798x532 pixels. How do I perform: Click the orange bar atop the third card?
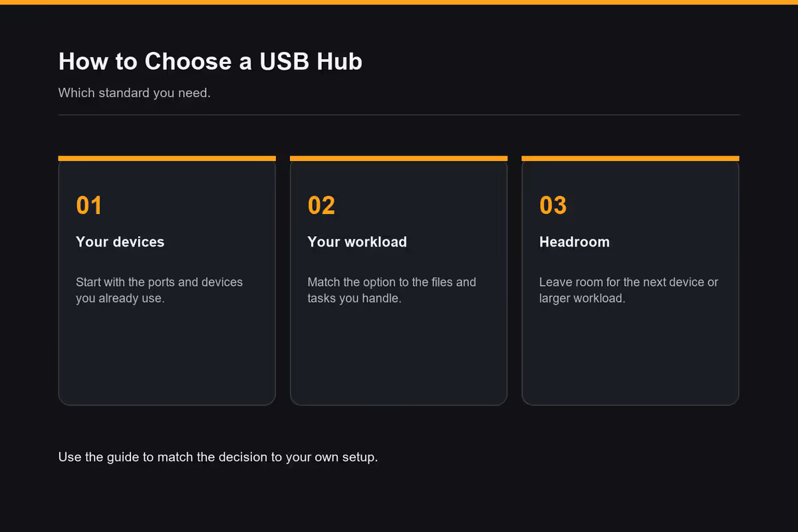pos(630,158)
